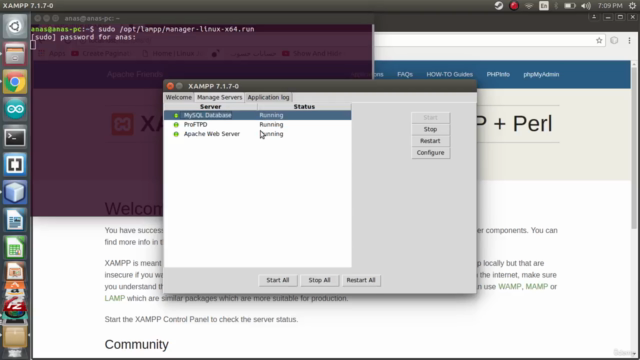
Task: Launch LibreOffice Impress from the dock
Action: click(x=15, y=272)
